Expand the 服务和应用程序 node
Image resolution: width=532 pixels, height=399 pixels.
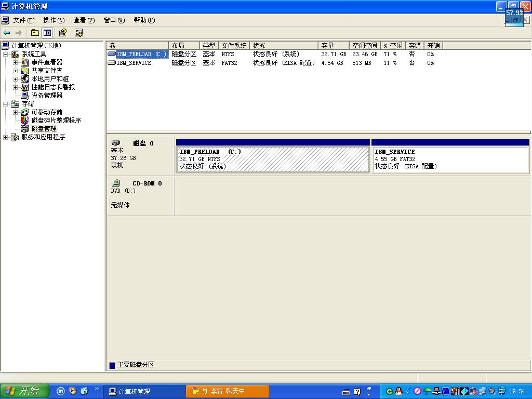pos(5,137)
